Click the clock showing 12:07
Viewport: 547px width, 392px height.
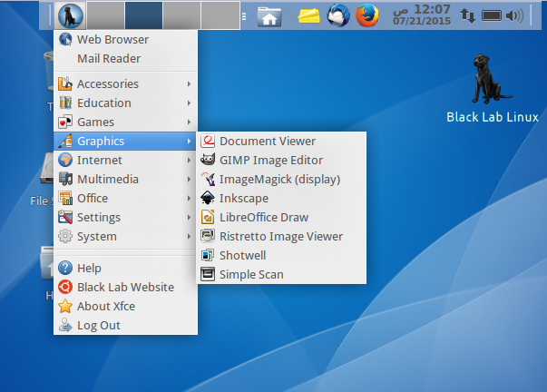pyautogui.click(x=422, y=15)
